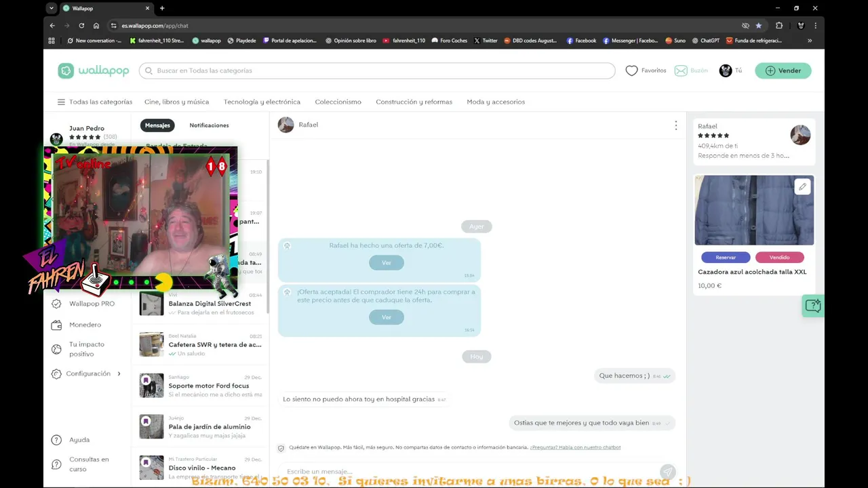The width and height of the screenshot is (868, 488).
Task: Show more bookmarks with the double chevron
Action: (x=810, y=41)
